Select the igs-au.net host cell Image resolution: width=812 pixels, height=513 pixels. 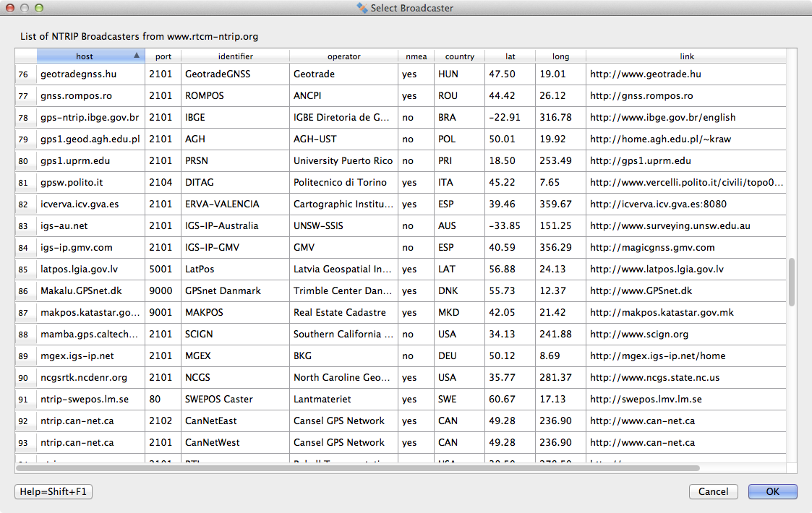point(66,225)
